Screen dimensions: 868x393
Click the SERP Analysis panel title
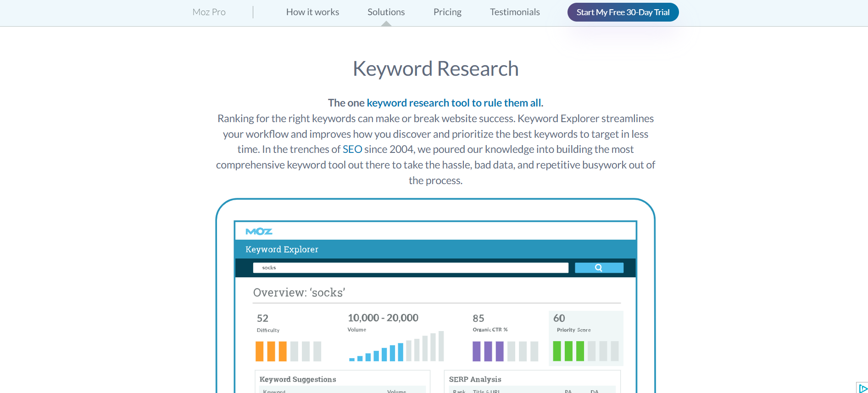[x=475, y=379]
